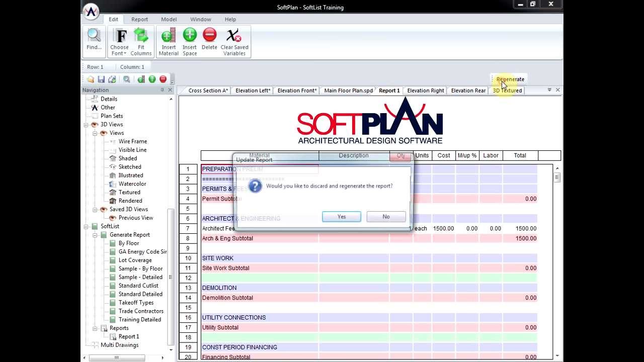Click No in Update Report dialog
This screenshot has width=644, height=362.
click(386, 216)
